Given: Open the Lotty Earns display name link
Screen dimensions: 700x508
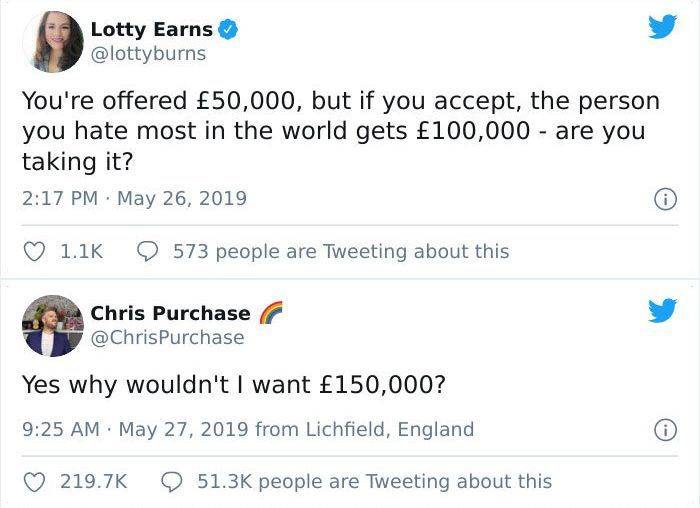Looking at the screenshot, I should (x=151, y=30).
